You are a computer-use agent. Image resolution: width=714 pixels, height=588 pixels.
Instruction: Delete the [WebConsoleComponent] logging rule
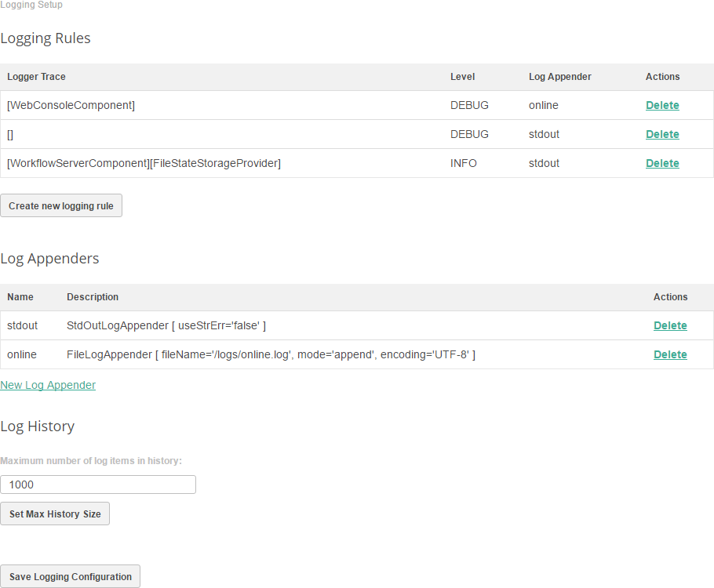tap(661, 105)
